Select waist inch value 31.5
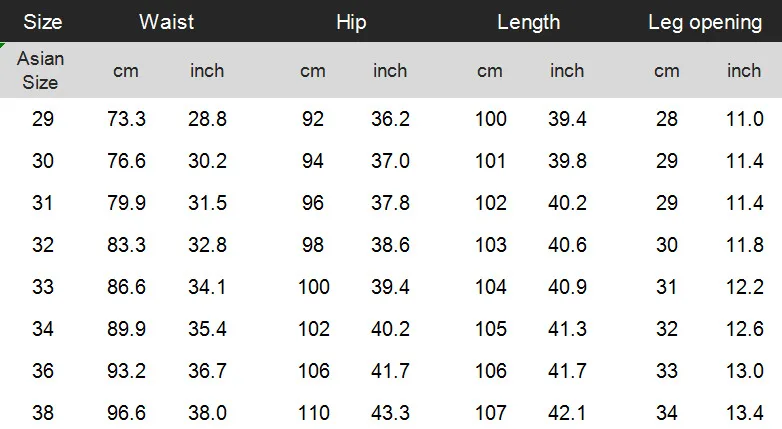782x429 pixels. (207, 203)
